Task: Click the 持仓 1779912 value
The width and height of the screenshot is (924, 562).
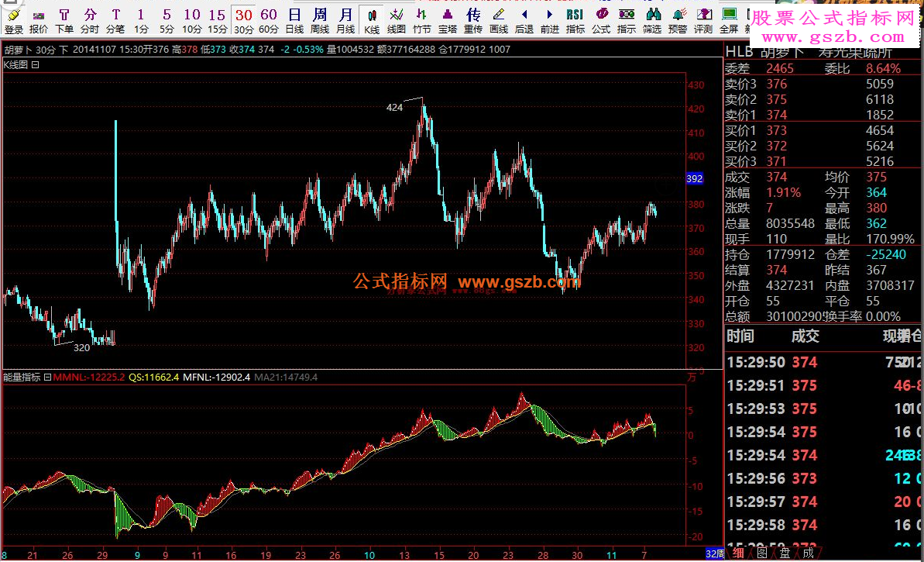Action: click(x=790, y=254)
